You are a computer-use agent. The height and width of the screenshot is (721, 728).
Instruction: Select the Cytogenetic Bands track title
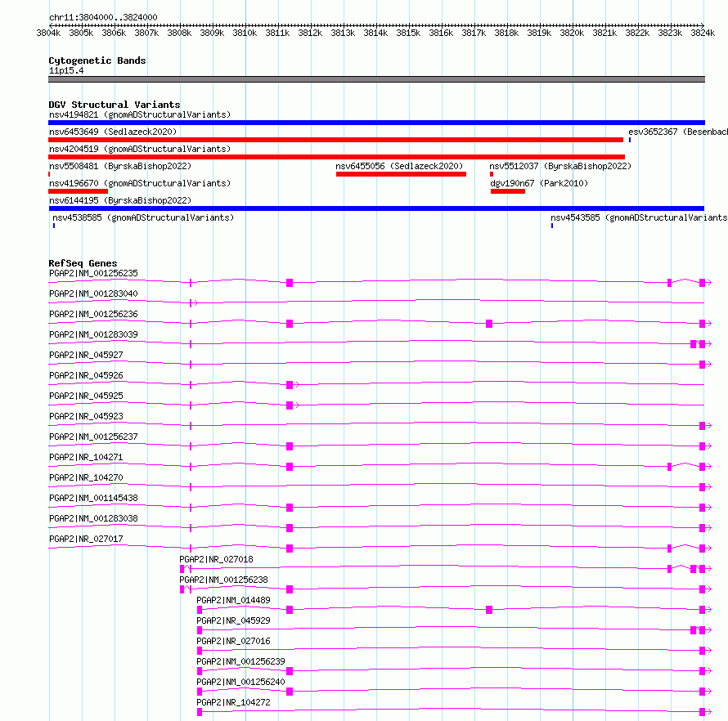(97, 60)
